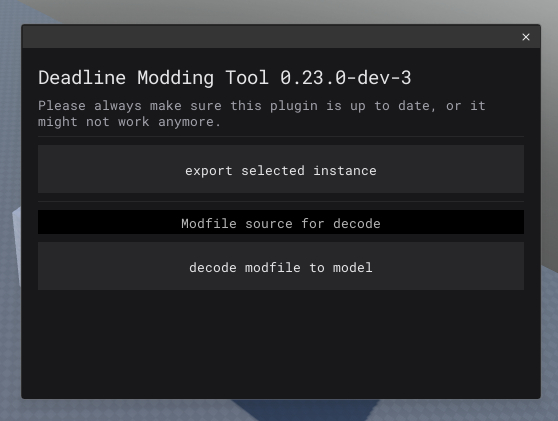
Task: Click the word 'Modfile' placeholder in the black field
Action: [x=209, y=224]
